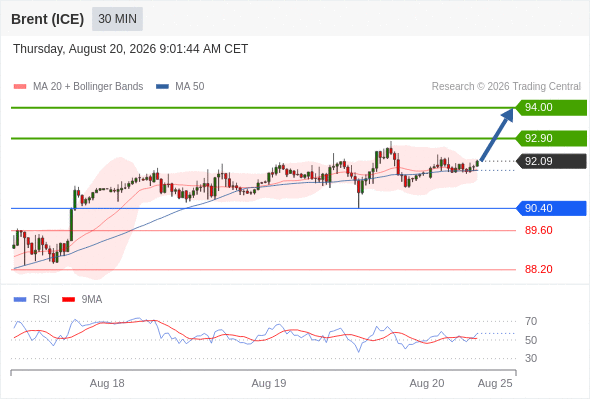The width and height of the screenshot is (590, 400).
Task: Click the 89.60 red support label
Action: (x=539, y=230)
